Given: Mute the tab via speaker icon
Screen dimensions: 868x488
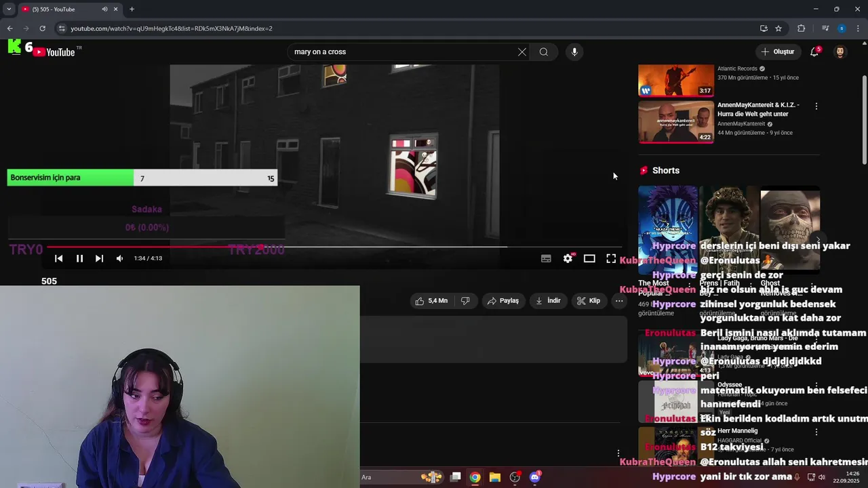Looking at the screenshot, I should click(x=104, y=9).
